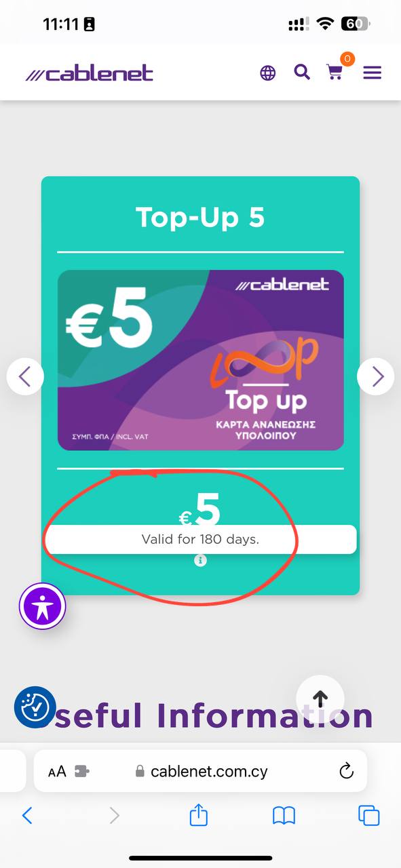
Task: Show next top-up card
Action: pos(376,376)
